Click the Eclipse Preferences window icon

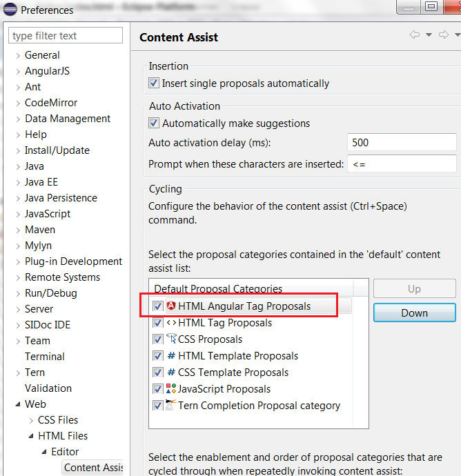pyautogui.click(x=10, y=10)
